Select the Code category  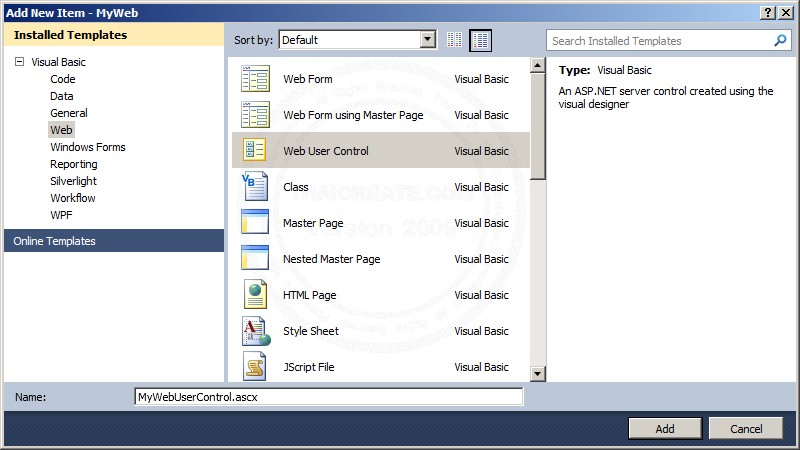click(x=63, y=79)
